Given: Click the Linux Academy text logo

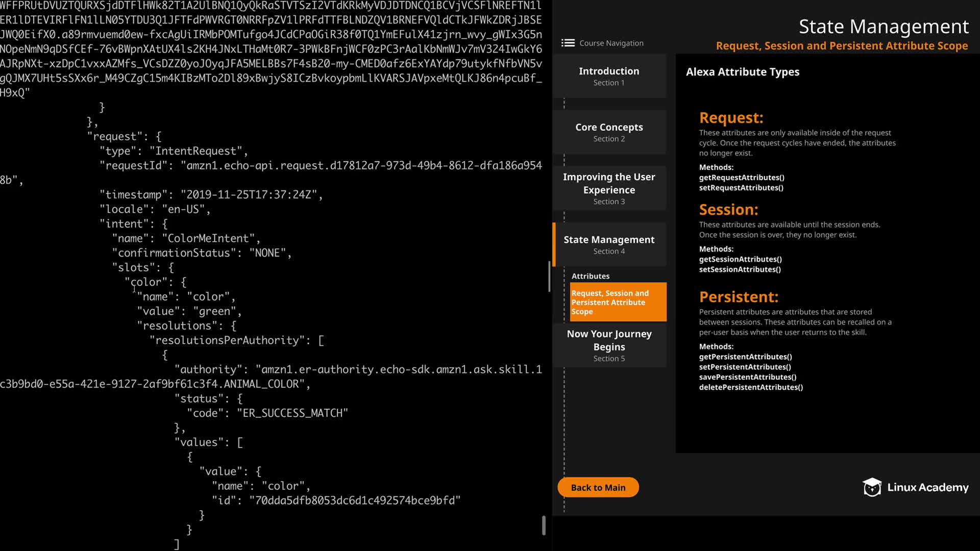Looking at the screenshot, I should (927, 487).
